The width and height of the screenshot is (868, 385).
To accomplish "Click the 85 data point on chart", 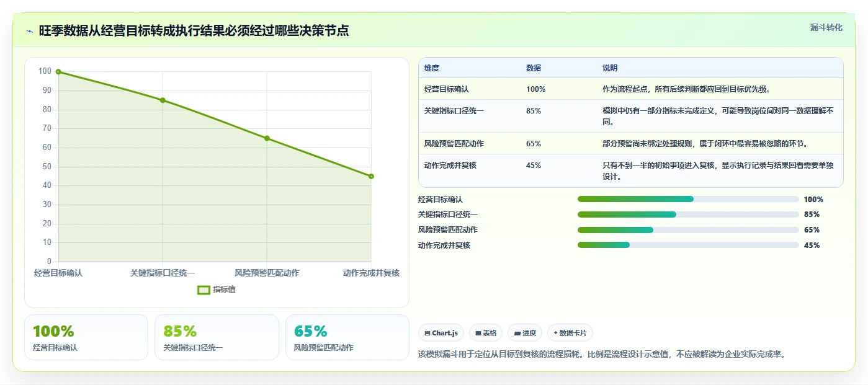I will [163, 100].
